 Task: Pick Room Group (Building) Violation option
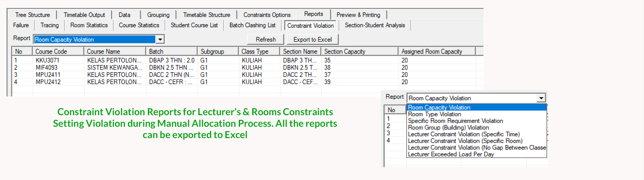click(x=448, y=128)
